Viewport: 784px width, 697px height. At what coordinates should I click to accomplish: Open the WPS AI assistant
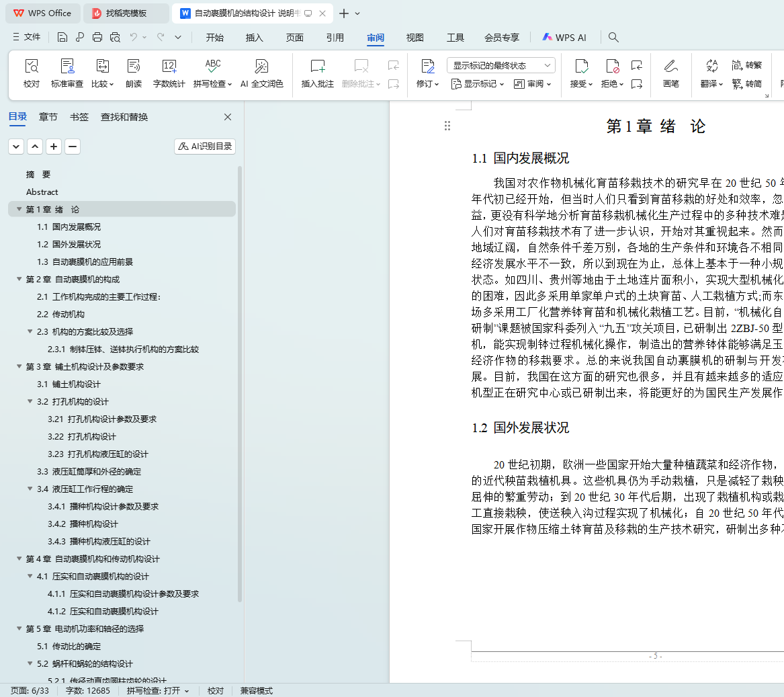(x=564, y=38)
